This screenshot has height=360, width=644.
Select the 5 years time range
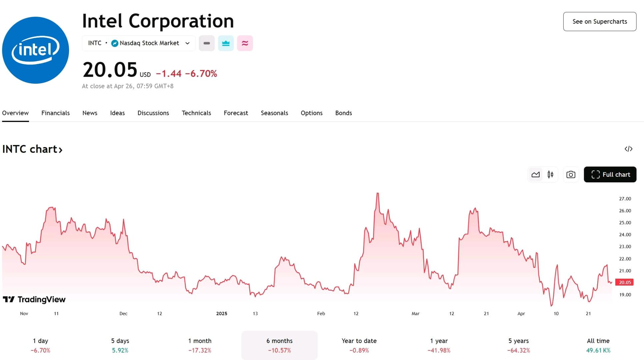tap(518, 345)
